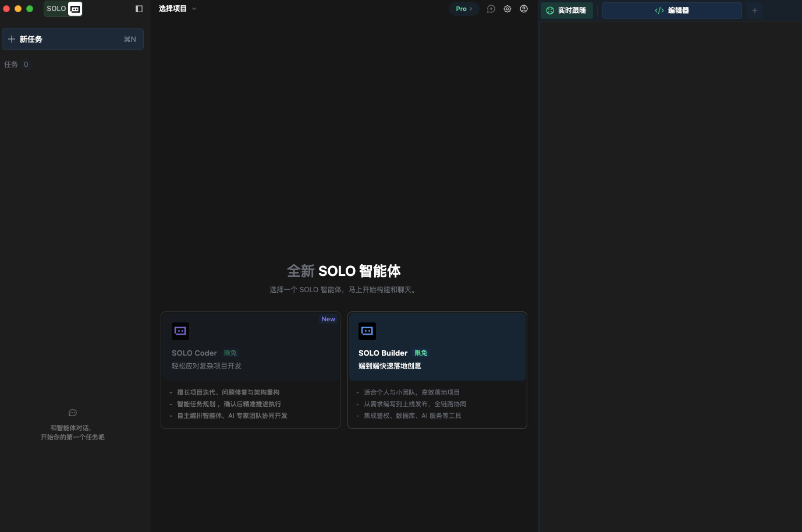Click the chat bubble icon in sidebar
Viewport: 802px width, 532px height.
pyautogui.click(x=73, y=413)
